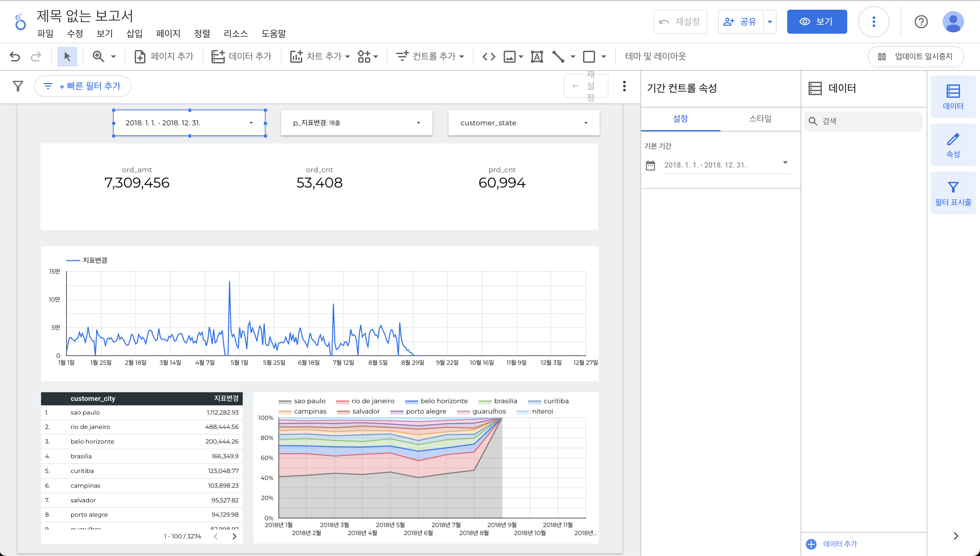Pause updates with 업데이트 일시중지 button
Image resolution: width=980 pixels, height=556 pixels.
pyautogui.click(x=916, y=56)
